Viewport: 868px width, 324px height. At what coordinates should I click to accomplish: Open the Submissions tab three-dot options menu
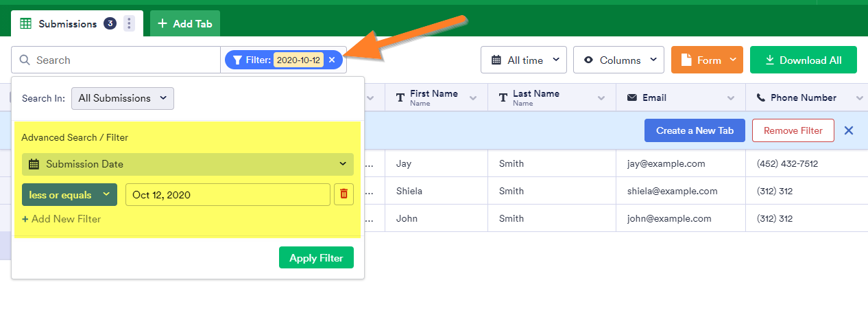(129, 24)
